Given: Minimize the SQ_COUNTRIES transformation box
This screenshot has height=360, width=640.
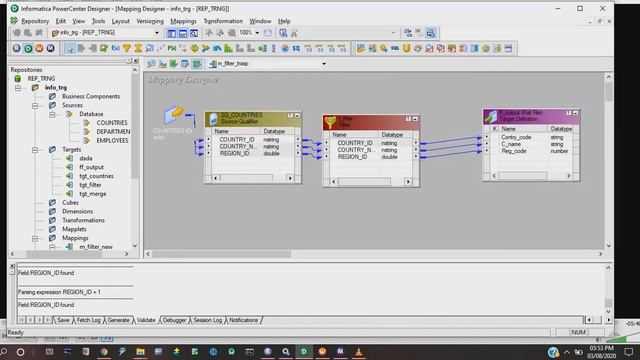Looking at the screenshot, I should point(298,116).
